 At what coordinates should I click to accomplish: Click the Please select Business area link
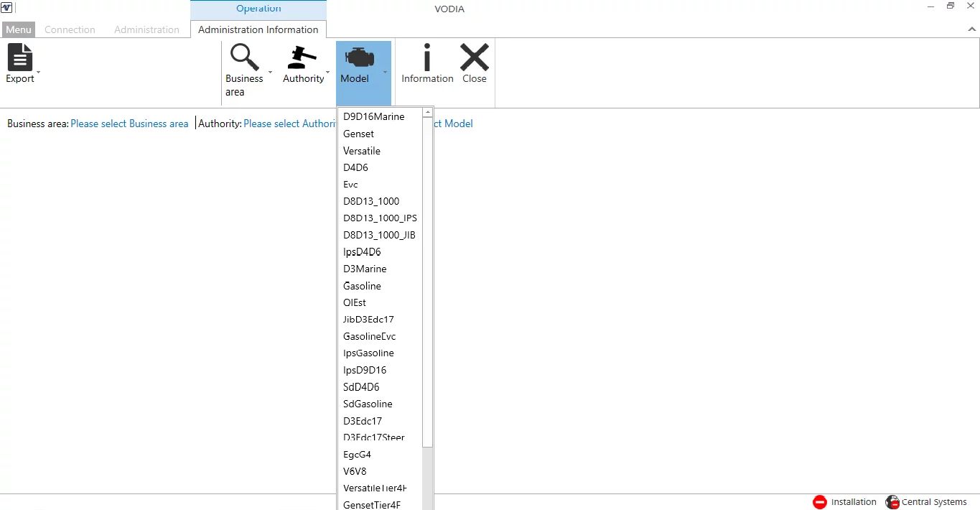(x=129, y=124)
